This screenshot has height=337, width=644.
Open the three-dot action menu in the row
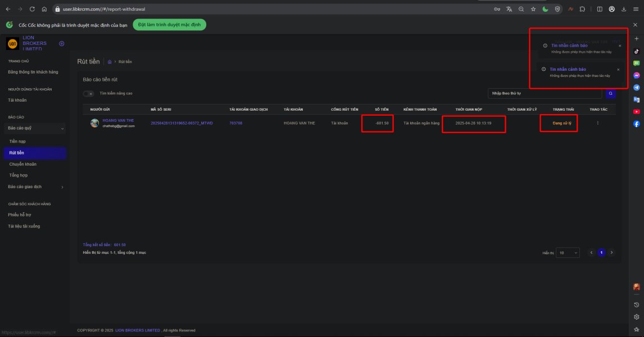597,123
